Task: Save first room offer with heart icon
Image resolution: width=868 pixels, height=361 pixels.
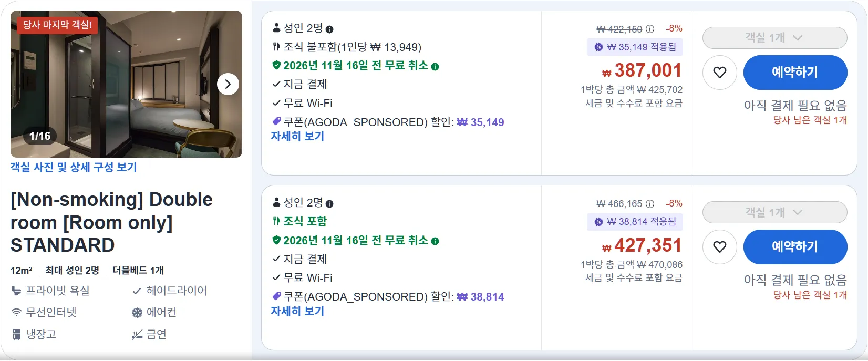Action: (x=720, y=73)
